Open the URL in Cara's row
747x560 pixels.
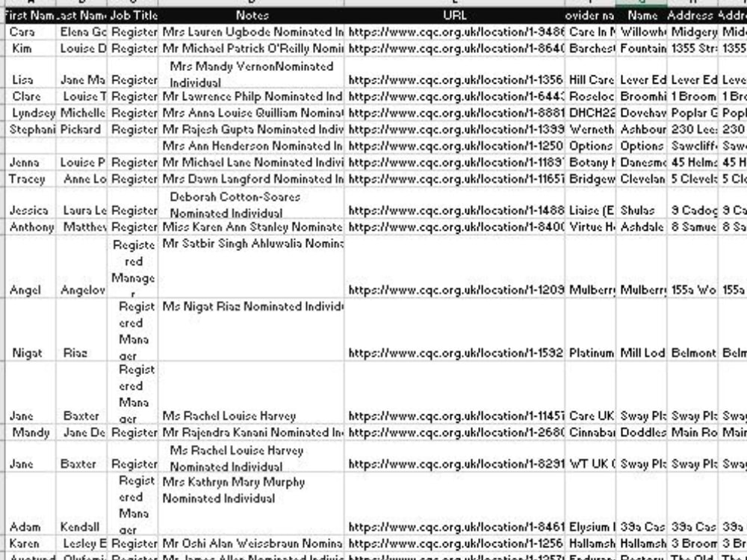point(454,32)
